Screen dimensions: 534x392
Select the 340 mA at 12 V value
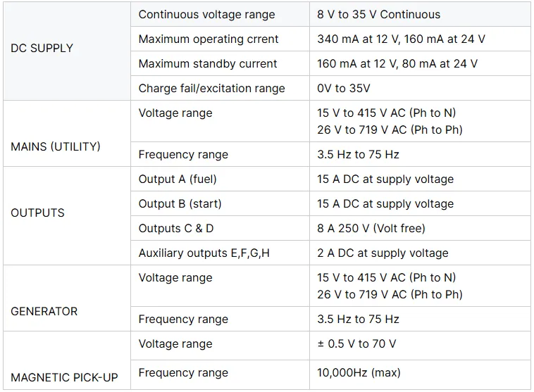pyautogui.click(x=359, y=39)
